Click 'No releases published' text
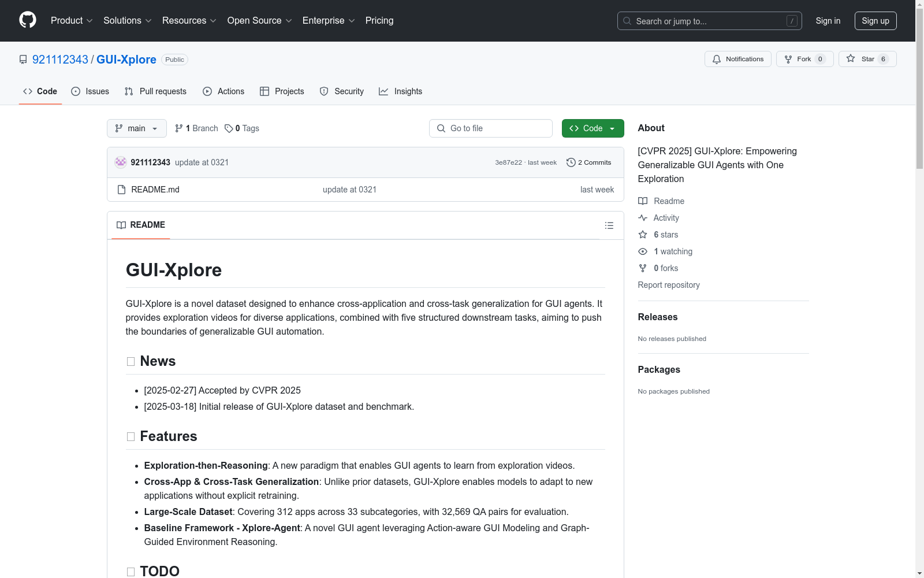The width and height of the screenshot is (924, 578). [672, 339]
